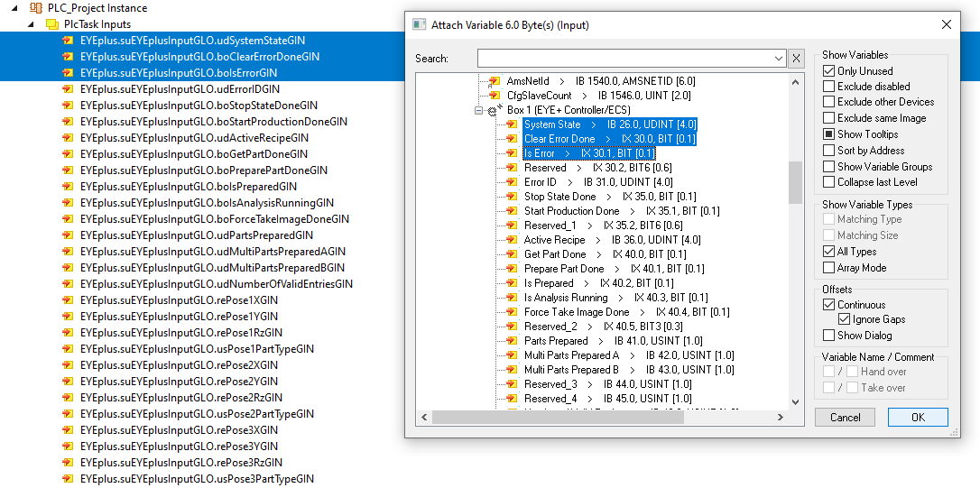Click the PLC_Project Instance icon
Screen dimensions: 980x488
[36, 8]
